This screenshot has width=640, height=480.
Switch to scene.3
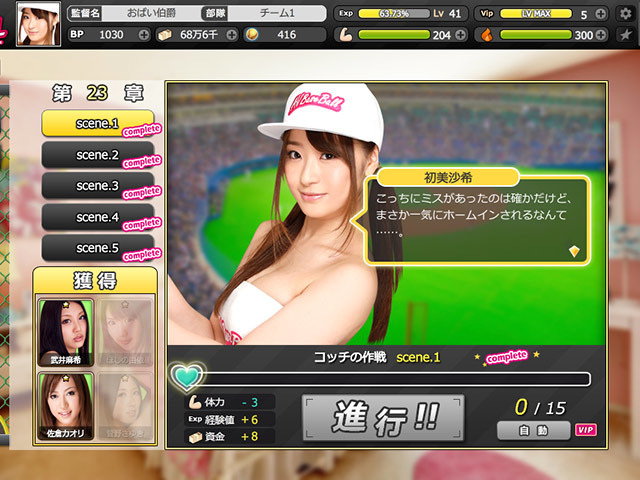97,186
